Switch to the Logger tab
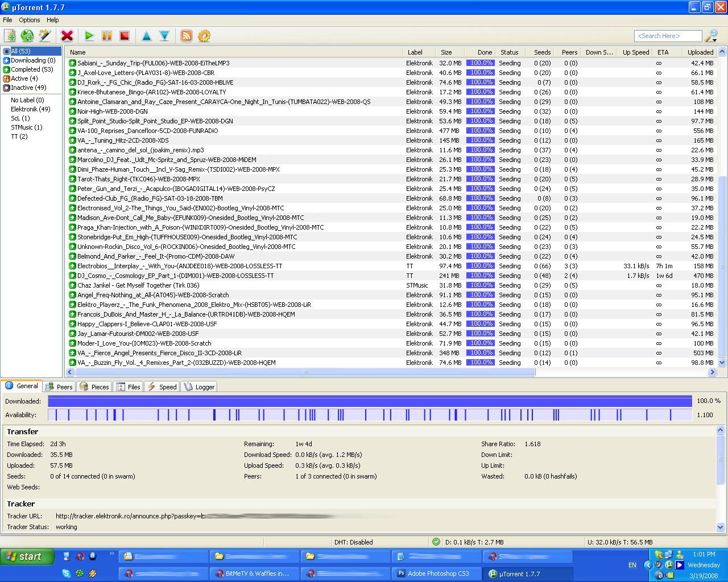 point(200,387)
